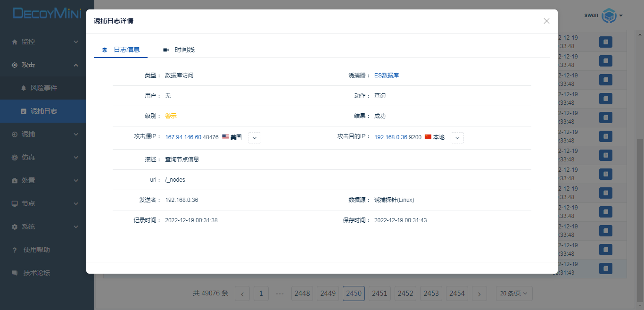
Task: Switch to the 时间线 tab
Action: coord(179,50)
